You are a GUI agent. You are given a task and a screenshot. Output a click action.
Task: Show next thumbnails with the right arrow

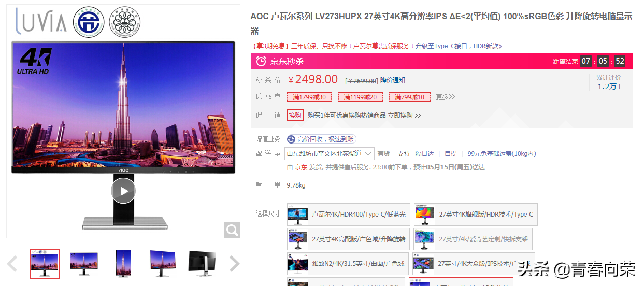click(234, 264)
